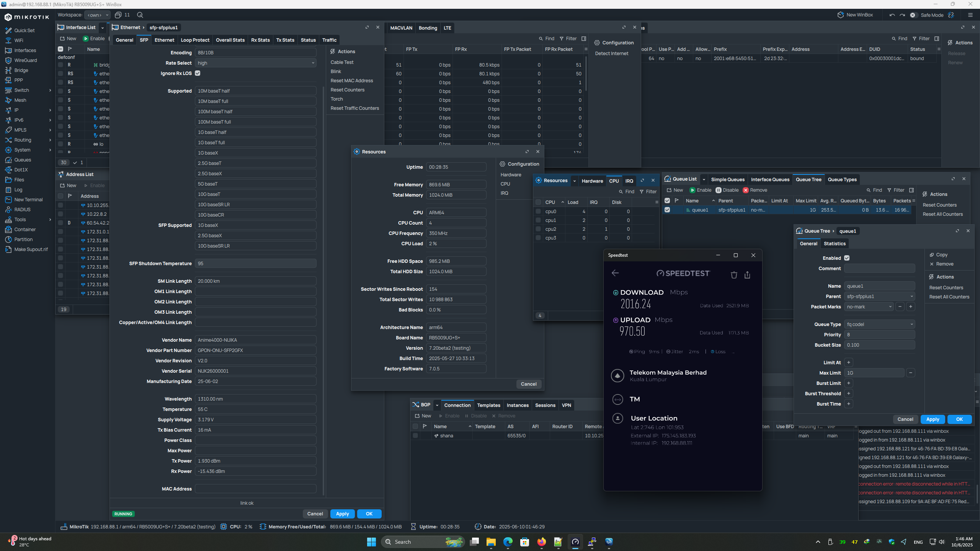Viewport: 980px width, 551px height.
Task: Tick the 10.22.8.2 address row checkbox
Action: 60,214
